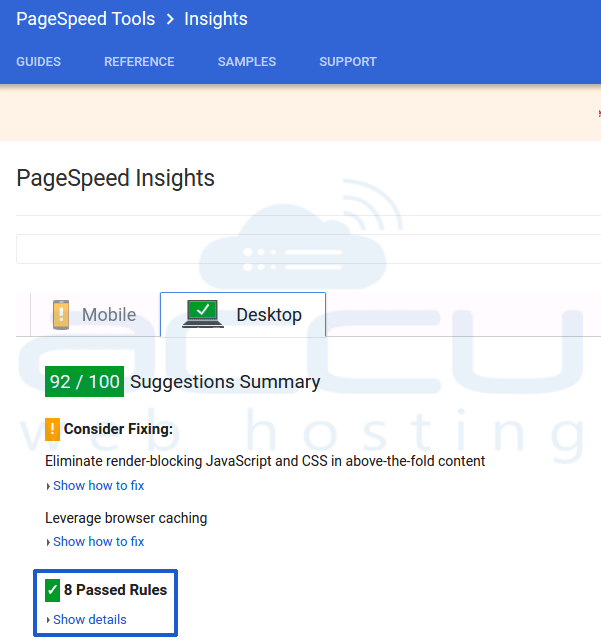Go to the GUIDES menu item

tap(39, 62)
